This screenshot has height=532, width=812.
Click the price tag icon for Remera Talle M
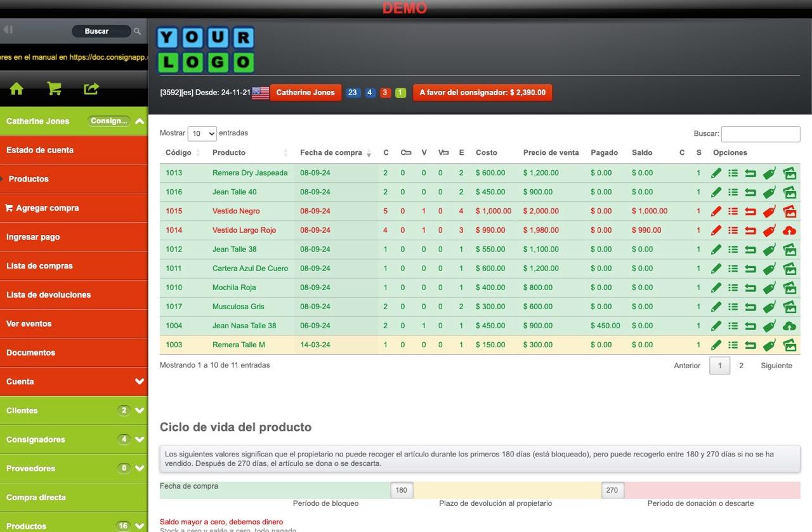click(x=769, y=345)
